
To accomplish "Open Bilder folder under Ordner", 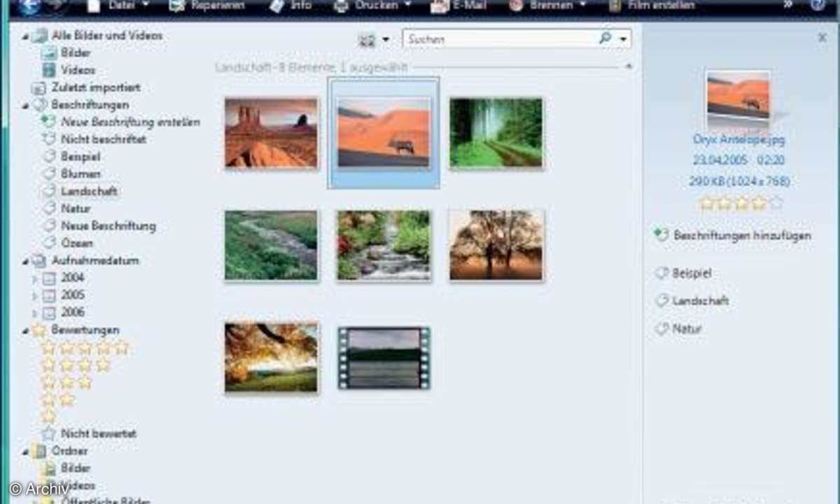I will tap(76, 468).
